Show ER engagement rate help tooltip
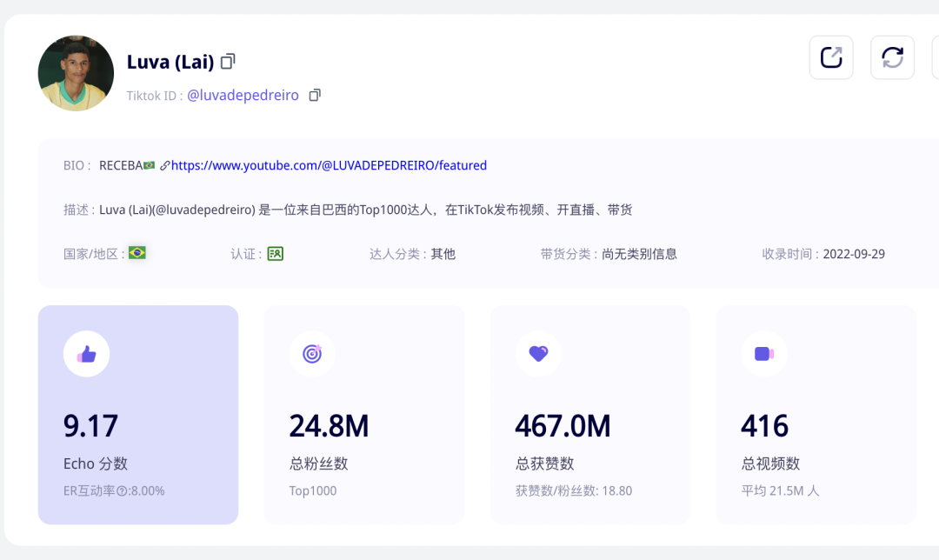 [122, 491]
